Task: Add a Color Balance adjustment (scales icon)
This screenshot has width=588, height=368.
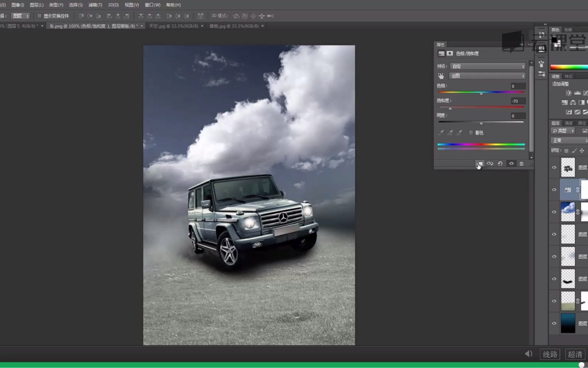Action: click(573, 103)
